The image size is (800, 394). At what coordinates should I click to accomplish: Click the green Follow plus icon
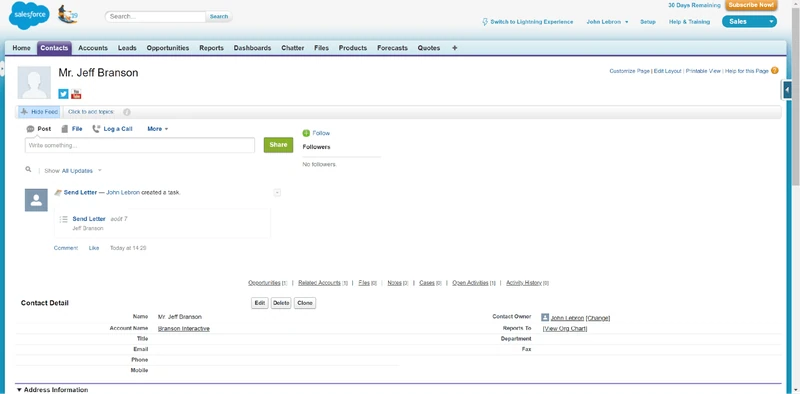(x=306, y=133)
